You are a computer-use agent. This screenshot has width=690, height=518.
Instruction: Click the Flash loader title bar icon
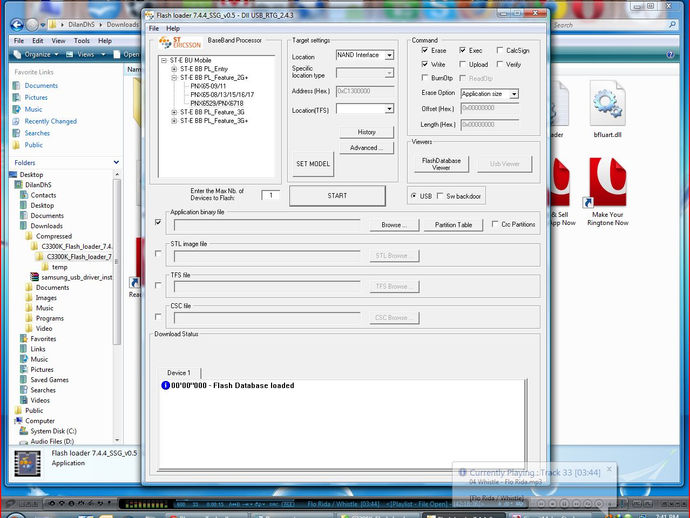pyautogui.click(x=150, y=15)
